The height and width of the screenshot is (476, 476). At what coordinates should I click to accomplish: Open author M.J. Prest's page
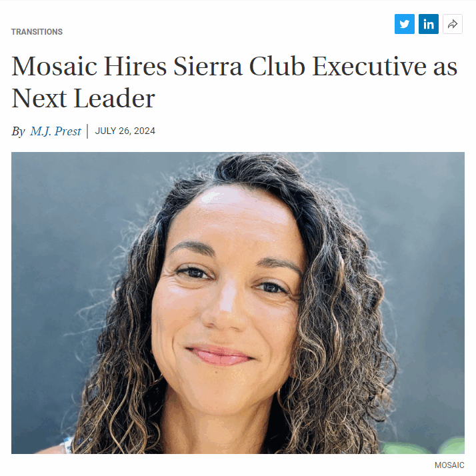click(55, 131)
